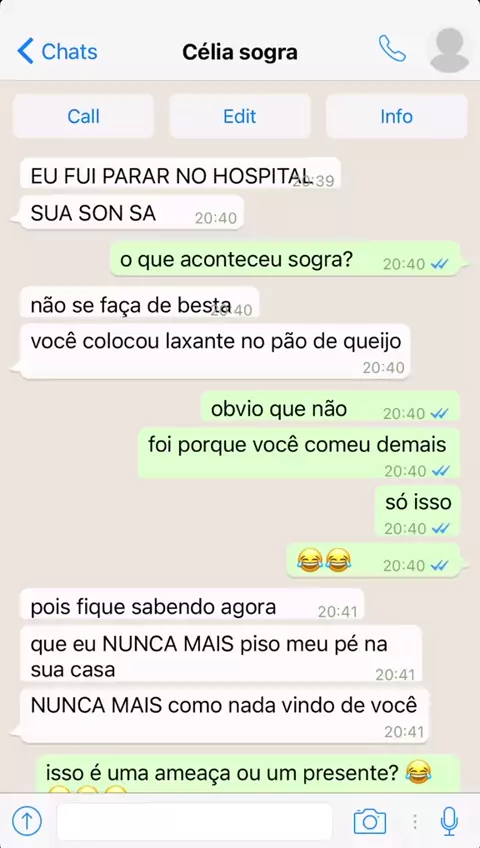Tap the Edit button
This screenshot has height=848, width=480.
pos(240,116)
